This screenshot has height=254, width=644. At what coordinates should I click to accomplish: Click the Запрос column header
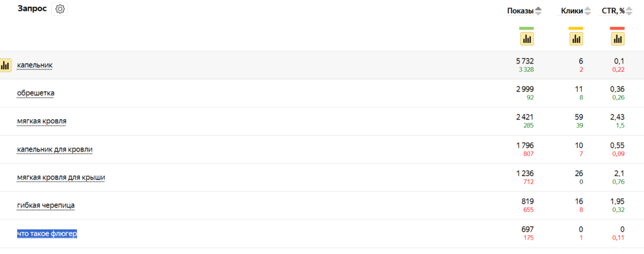(32, 9)
